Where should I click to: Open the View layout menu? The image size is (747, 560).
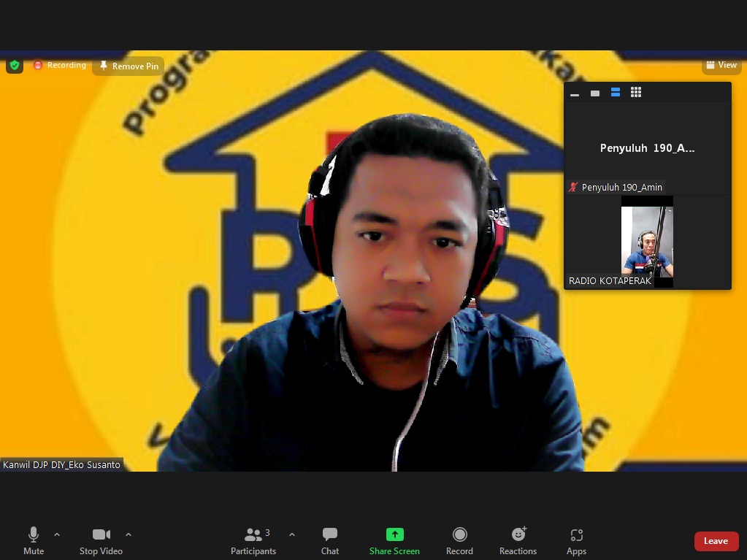pos(721,65)
